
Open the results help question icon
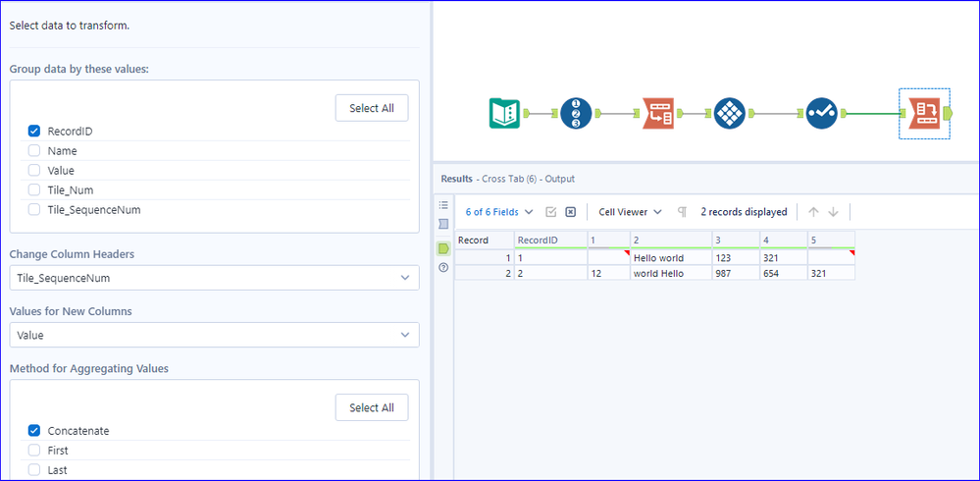(443, 267)
